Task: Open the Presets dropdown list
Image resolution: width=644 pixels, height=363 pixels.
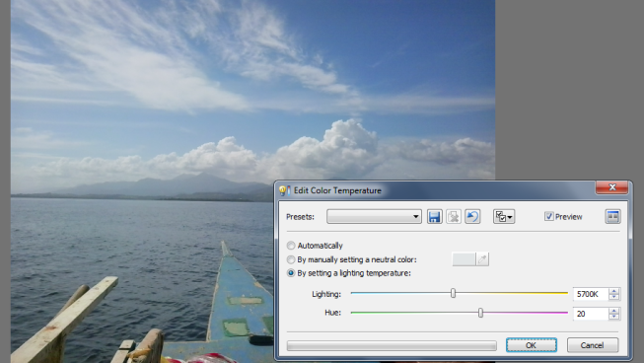Action: (374, 216)
